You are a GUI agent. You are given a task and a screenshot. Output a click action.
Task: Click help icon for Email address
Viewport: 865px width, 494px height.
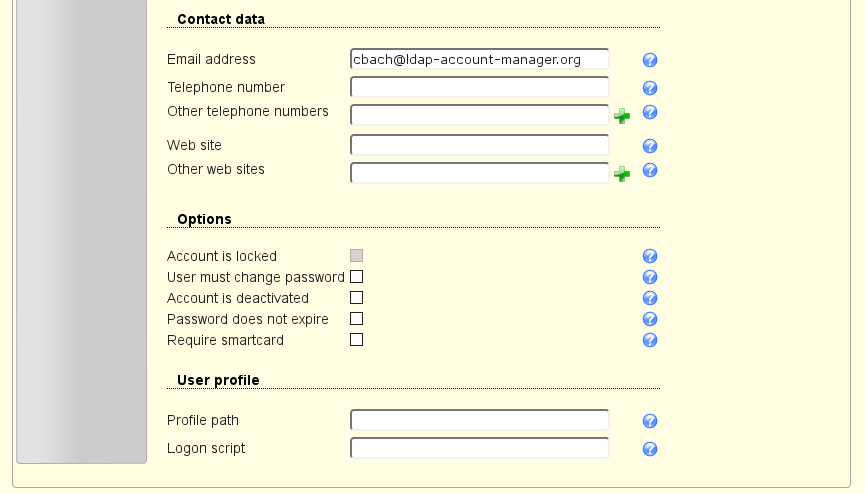pyautogui.click(x=650, y=60)
